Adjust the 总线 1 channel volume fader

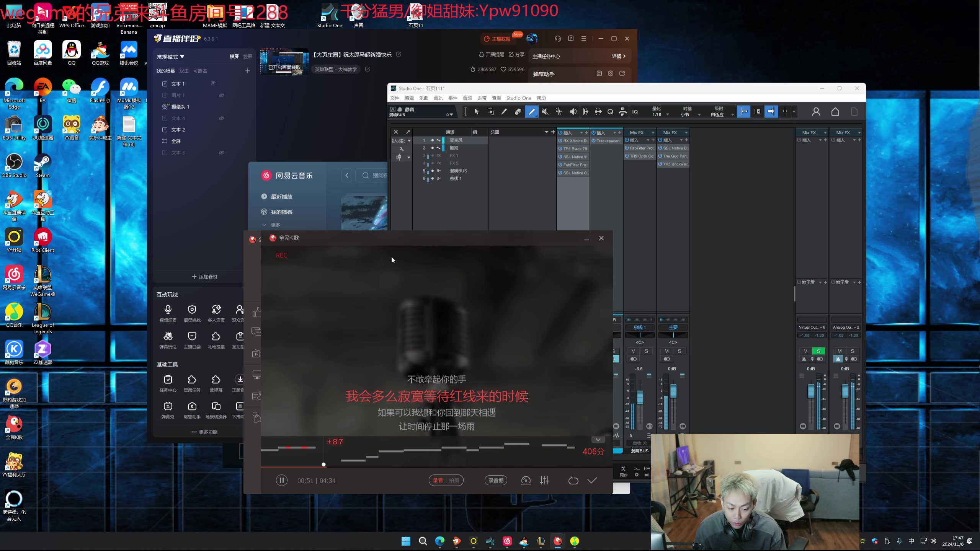(x=640, y=398)
